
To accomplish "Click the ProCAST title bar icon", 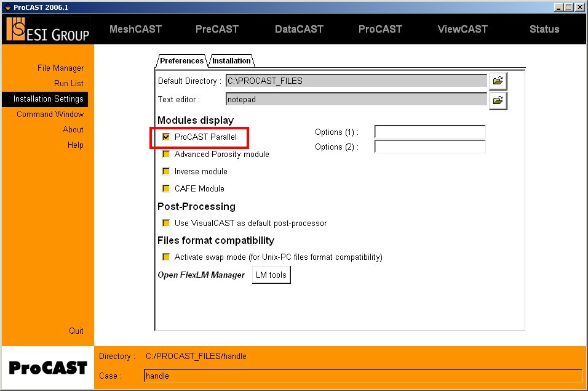I will pyautogui.click(x=7, y=7).
